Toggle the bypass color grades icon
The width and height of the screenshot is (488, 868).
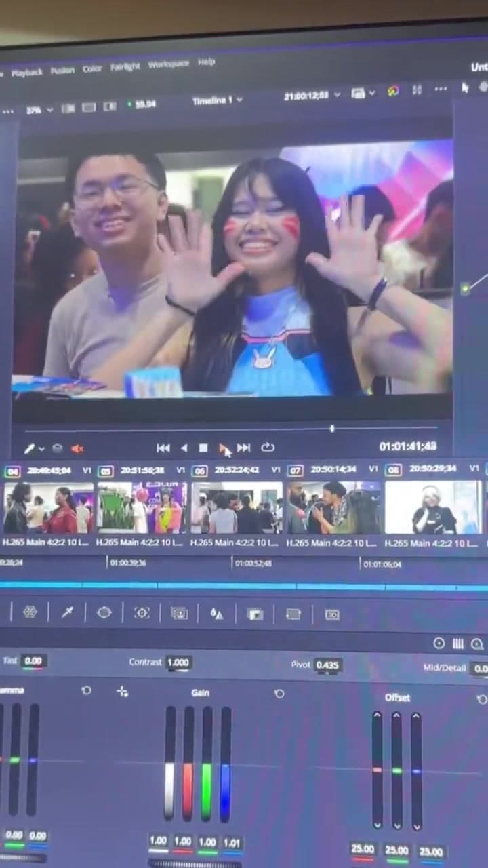pos(393,91)
